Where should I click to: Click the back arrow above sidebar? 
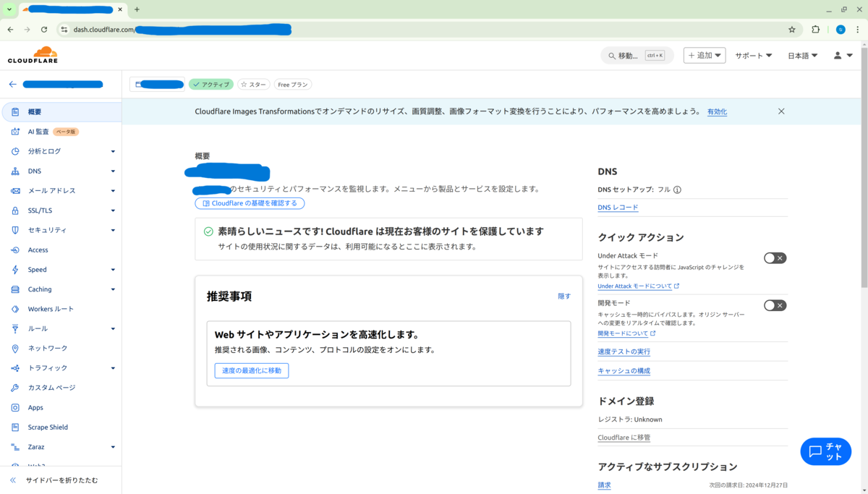[x=12, y=85]
